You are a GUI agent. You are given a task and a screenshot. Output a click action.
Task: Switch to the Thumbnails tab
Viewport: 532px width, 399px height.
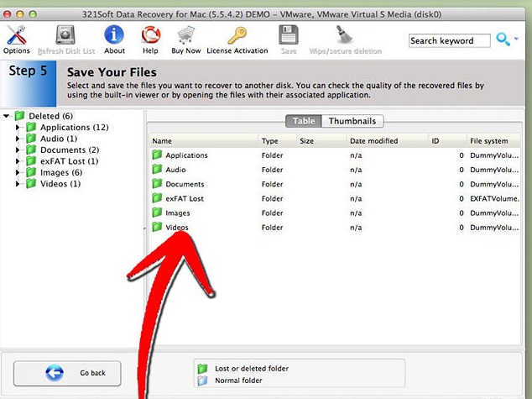(352, 121)
